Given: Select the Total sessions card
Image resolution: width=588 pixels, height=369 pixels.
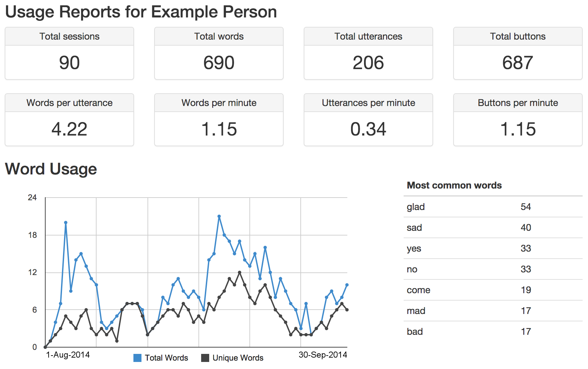Looking at the screenshot, I should (69, 54).
